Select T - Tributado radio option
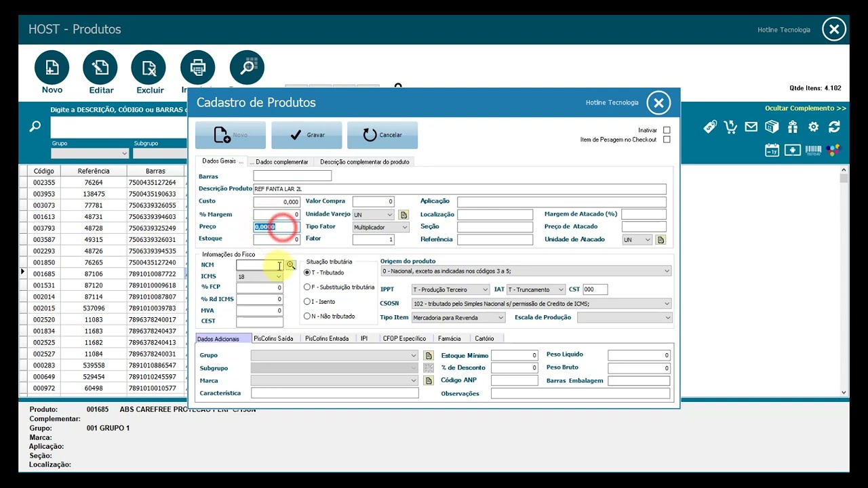This screenshot has width=868, height=488. pyautogui.click(x=307, y=272)
